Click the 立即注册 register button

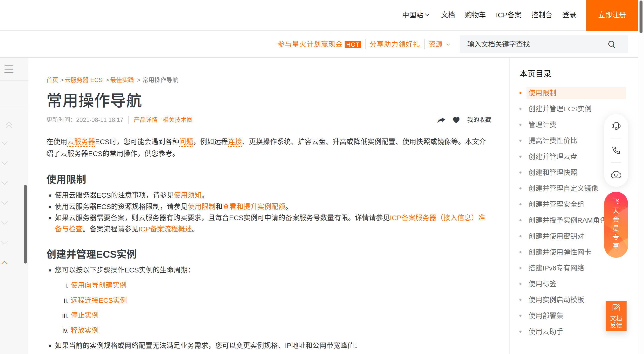pos(612,15)
